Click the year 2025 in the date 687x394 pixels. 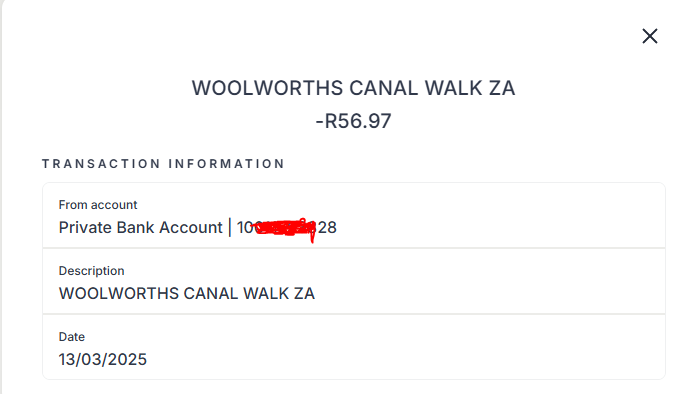pyautogui.click(x=127, y=359)
